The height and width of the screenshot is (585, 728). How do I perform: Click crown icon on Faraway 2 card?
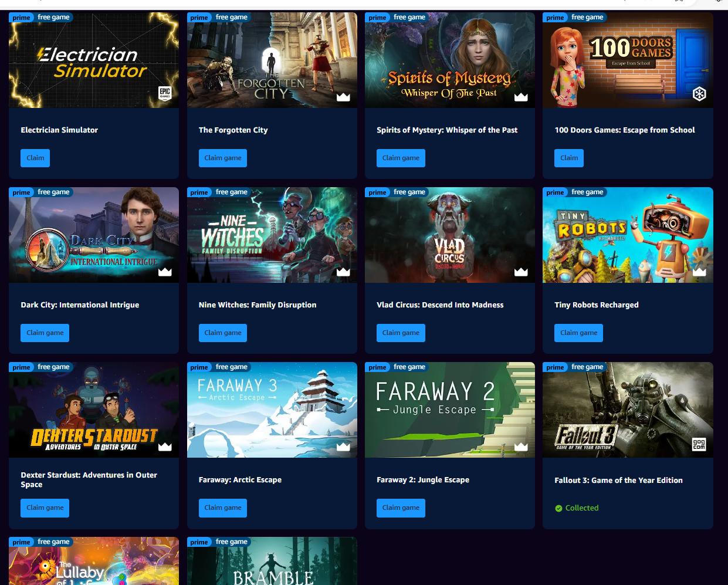point(521,447)
